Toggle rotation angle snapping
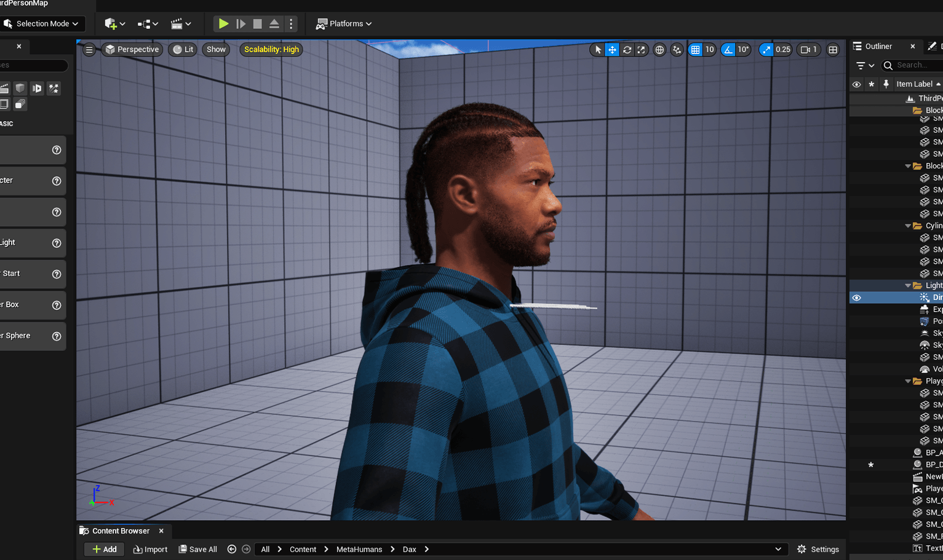Screen dimensions: 943x560 [x=728, y=50]
